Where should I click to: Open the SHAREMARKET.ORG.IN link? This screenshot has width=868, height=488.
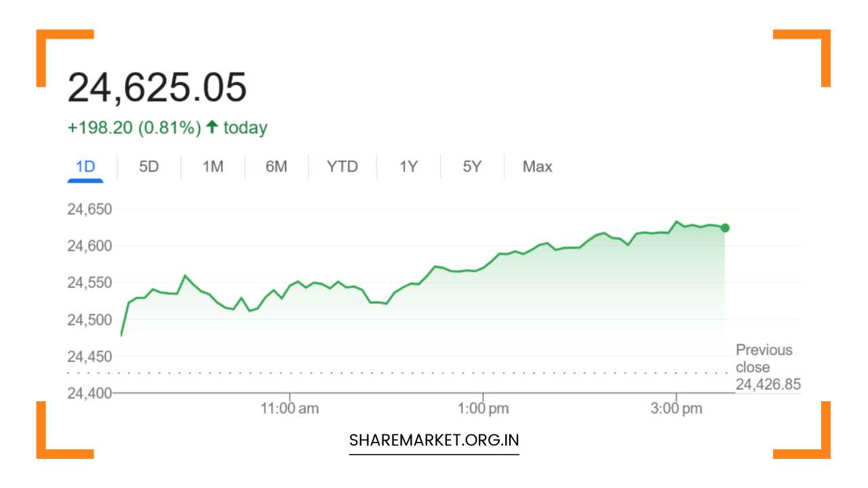pos(433,440)
